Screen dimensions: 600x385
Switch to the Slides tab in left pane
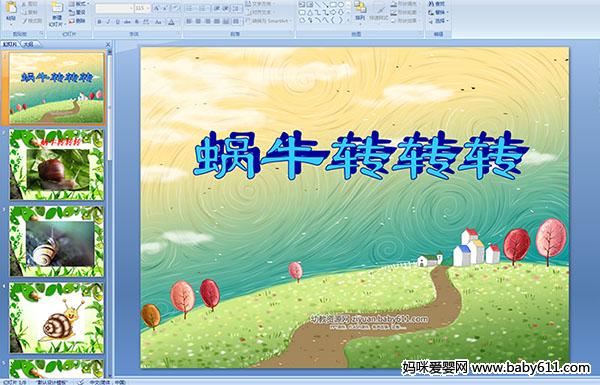10,44
